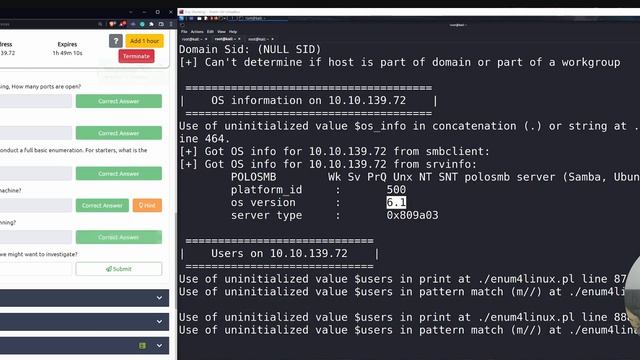Click the green icon in the bottom collapsed task bar

pyautogui.click(x=142, y=346)
